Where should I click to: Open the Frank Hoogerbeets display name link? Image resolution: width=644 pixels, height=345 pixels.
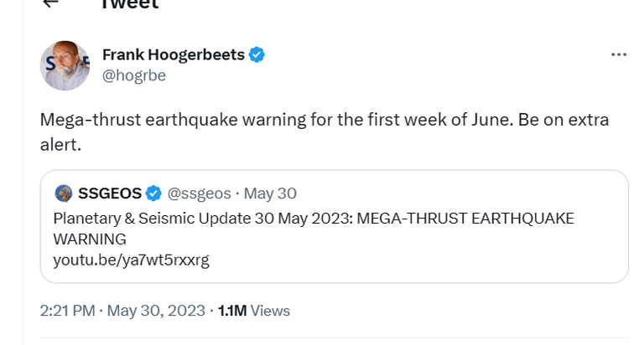(x=174, y=55)
